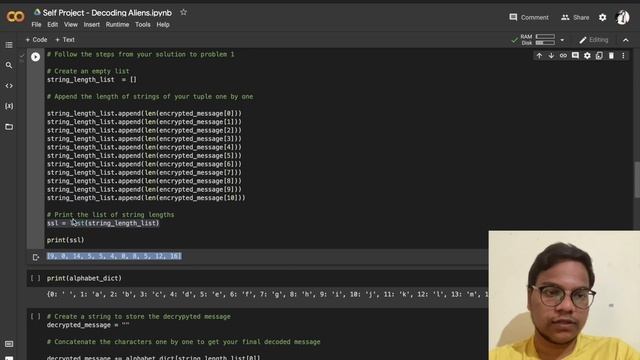Click the encrypted_message[10] append line
The height and width of the screenshot is (360, 640).
pyautogui.click(x=146, y=198)
